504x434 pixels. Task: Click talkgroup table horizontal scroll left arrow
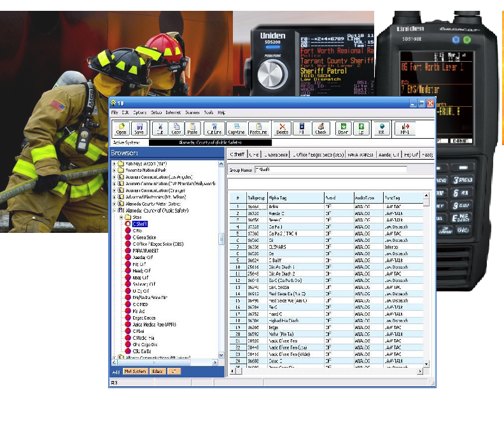point(232,371)
